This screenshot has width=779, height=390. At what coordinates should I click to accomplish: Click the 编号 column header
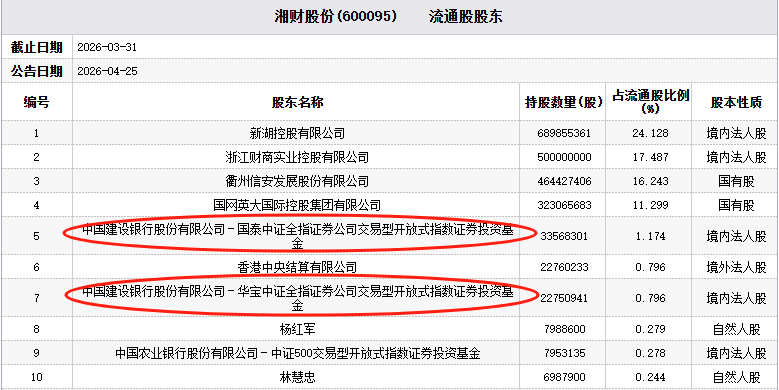coord(37,102)
